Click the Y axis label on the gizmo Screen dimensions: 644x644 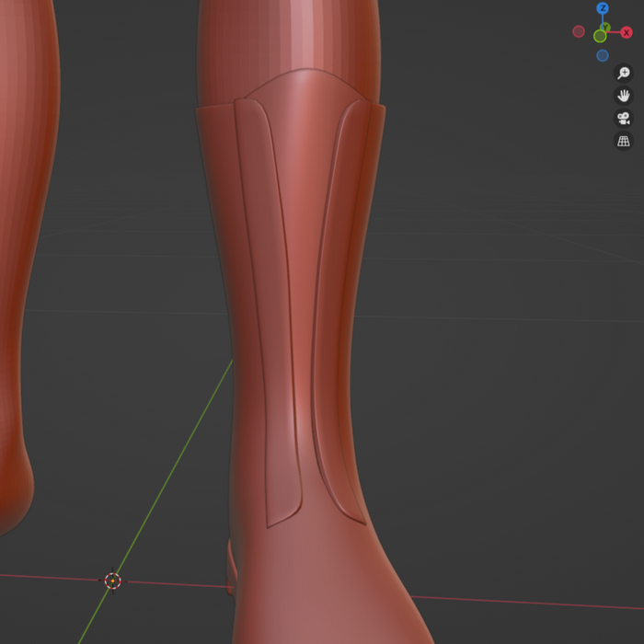click(606, 27)
